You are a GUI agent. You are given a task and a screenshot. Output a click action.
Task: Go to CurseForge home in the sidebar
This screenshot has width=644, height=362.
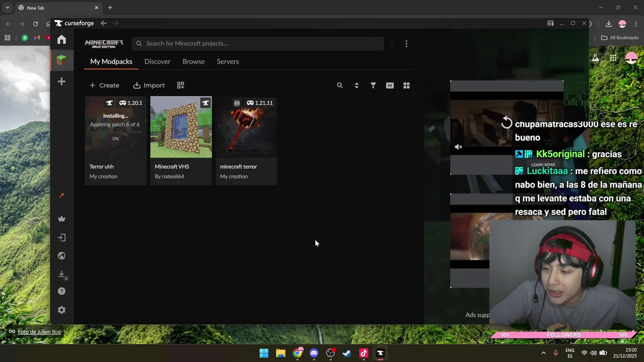coord(61,40)
